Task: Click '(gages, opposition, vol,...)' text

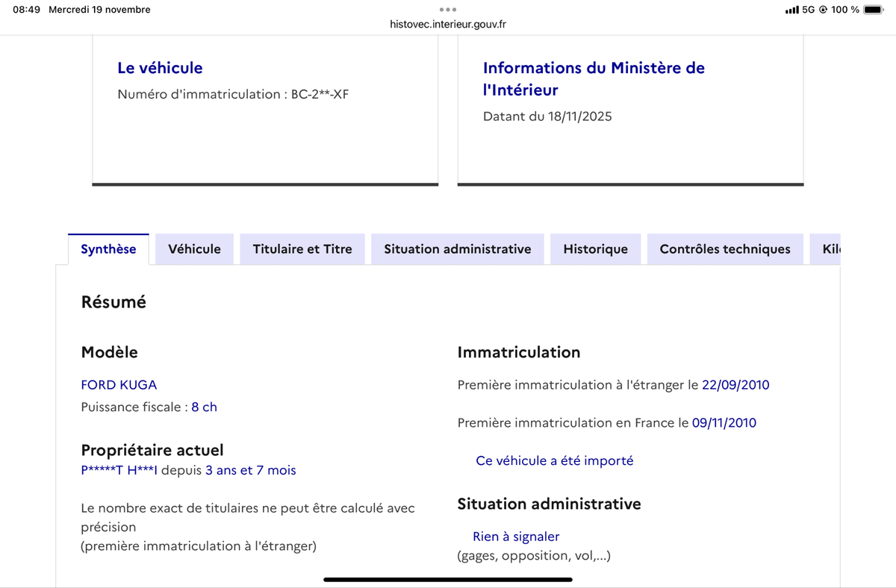Action: (534, 556)
